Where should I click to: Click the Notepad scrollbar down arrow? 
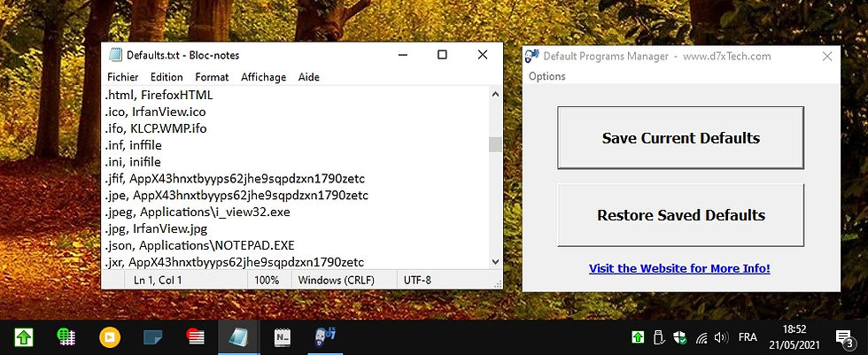(495, 261)
